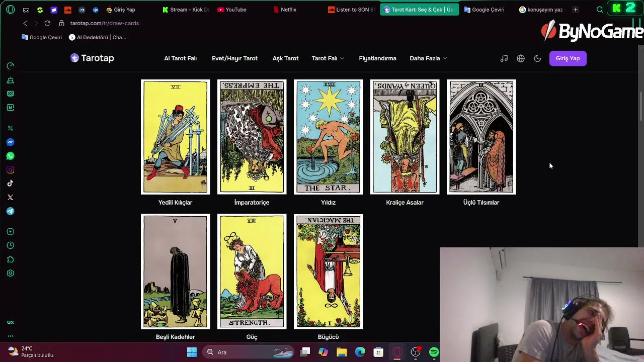Open the Aşk Tarot menu item

[x=285, y=58]
